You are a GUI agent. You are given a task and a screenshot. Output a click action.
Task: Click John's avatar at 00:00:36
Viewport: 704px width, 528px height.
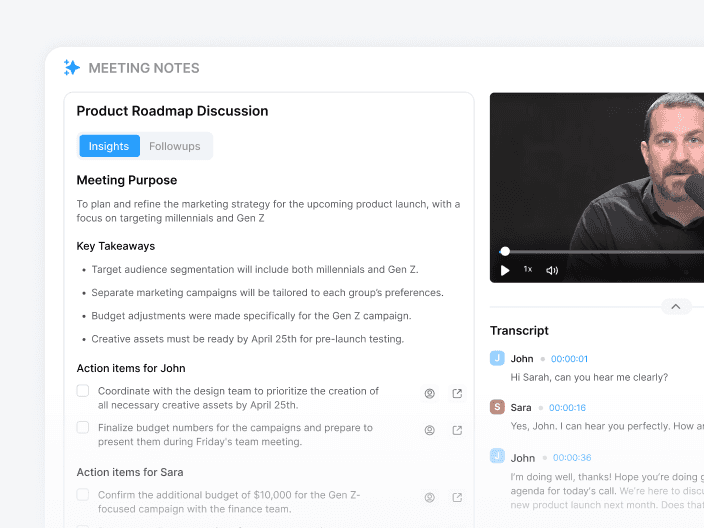click(x=497, y=456)
